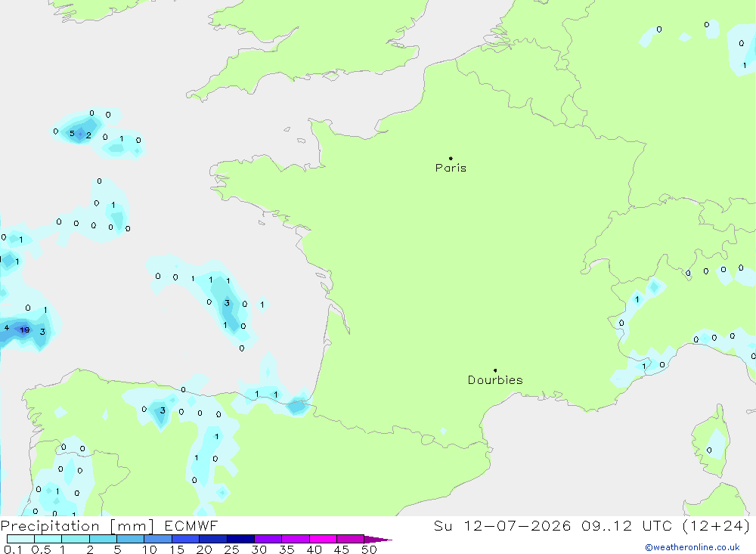This screenshot has height=554, width=756.
Task: Click the forecast date Su 12-07-2026
Action: tap(502, 526)
